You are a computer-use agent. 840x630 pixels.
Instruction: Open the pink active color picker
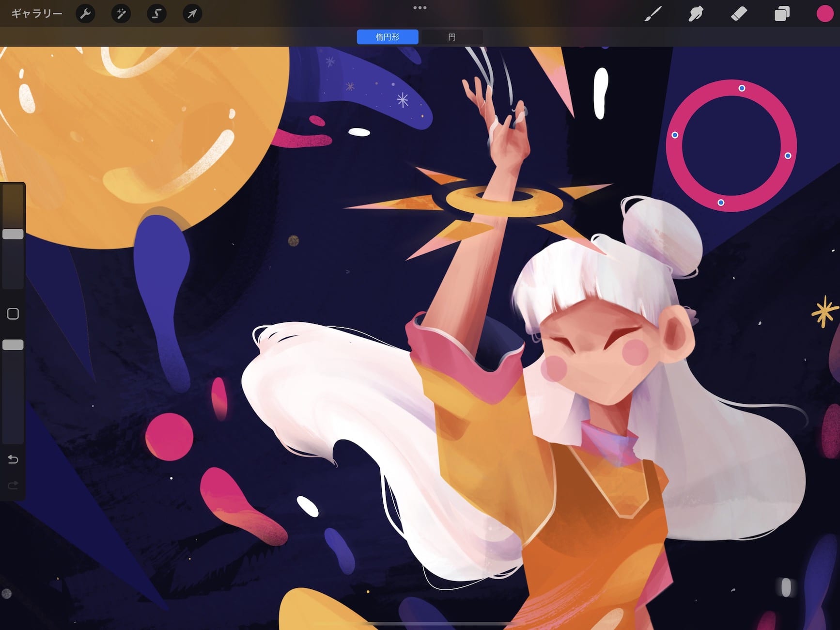824,14
